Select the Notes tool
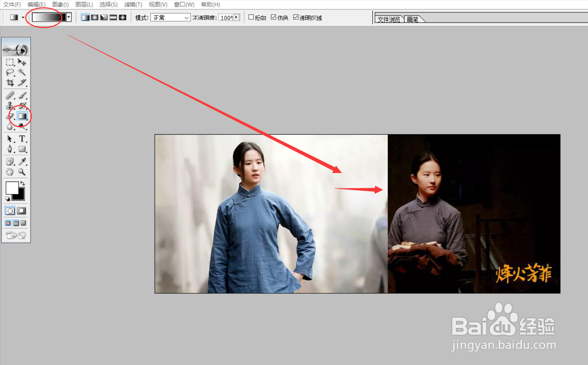This screenshot has height=365, width=588. (10, 162)
